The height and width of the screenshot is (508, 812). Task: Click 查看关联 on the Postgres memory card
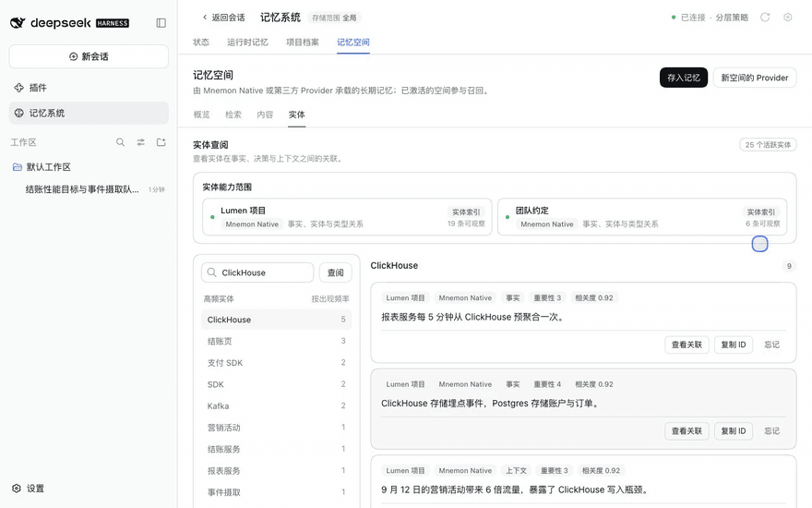pos(687,431)
